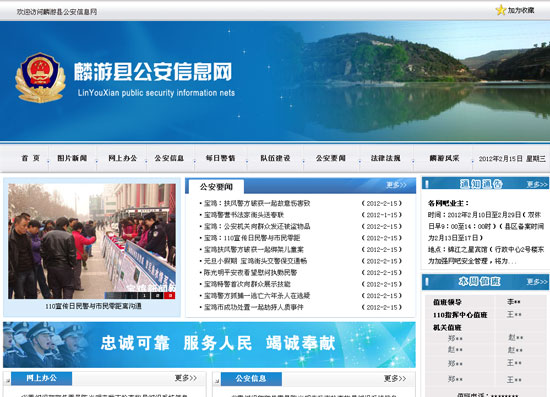550x397 pixels.
Task: Click date text 2012年2月15日 星期三
Action: coord(512,159)
